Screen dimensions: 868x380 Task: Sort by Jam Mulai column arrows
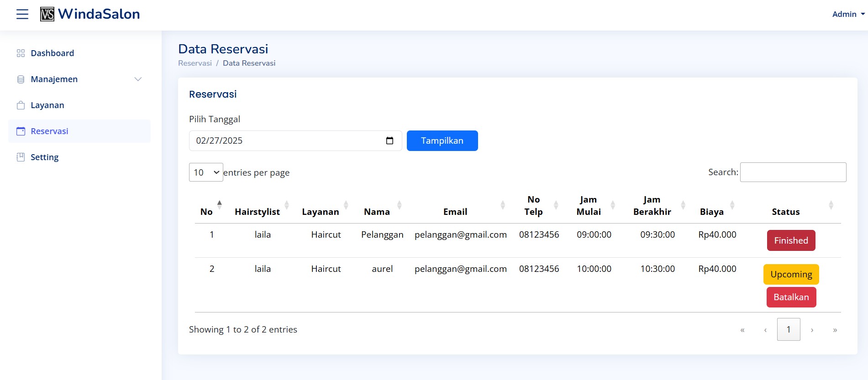pyautogui.click(x=613, y=205)
